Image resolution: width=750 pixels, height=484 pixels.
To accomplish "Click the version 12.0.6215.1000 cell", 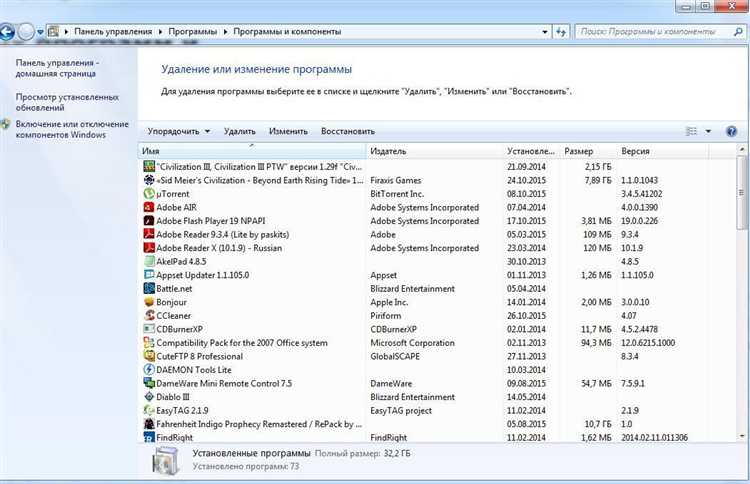I will [648, 343].
